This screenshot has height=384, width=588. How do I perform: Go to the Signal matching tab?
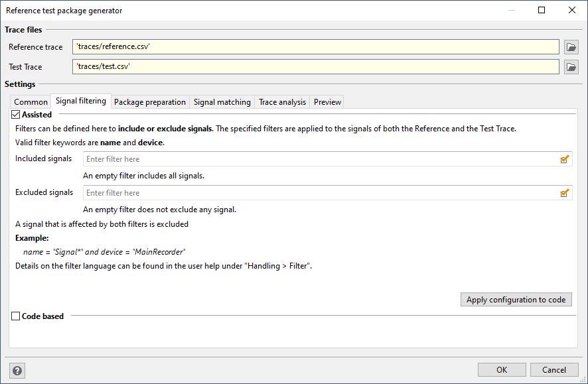222,102
